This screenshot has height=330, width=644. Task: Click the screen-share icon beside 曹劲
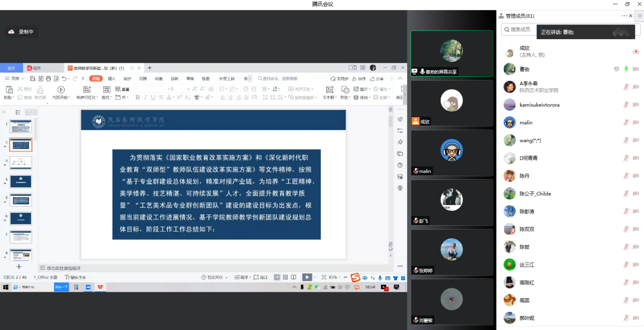click(x=617, y=69)
